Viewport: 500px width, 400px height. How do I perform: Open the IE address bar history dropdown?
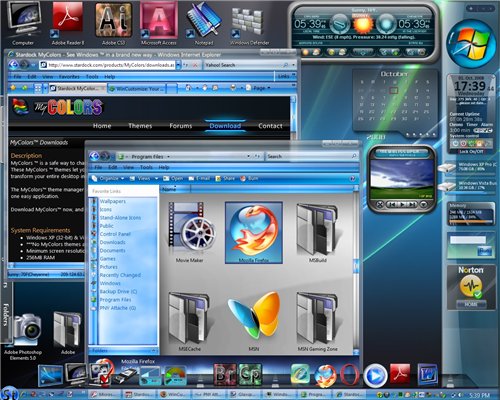click(x=178, y=65)
